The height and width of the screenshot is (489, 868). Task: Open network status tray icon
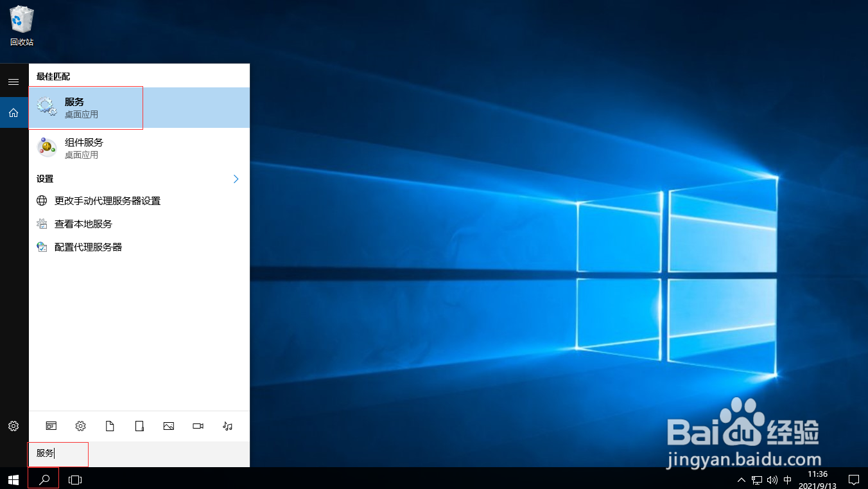(x=757, y=479)
